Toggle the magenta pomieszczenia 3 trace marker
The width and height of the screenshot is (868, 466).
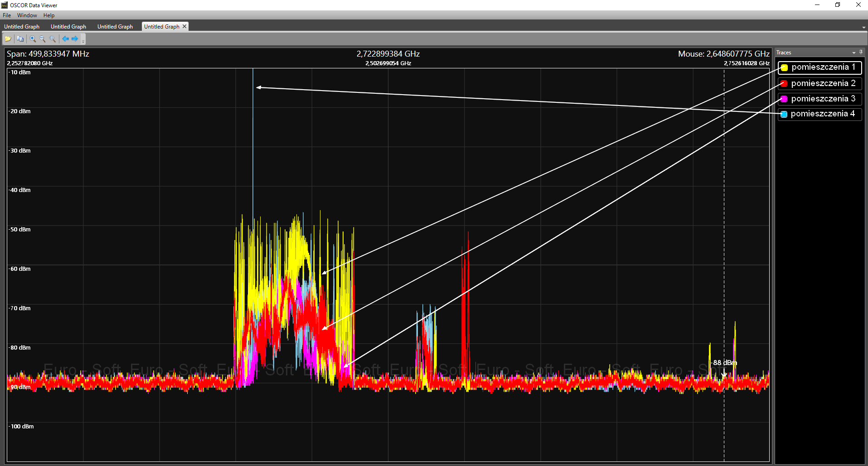click(784, 99)
